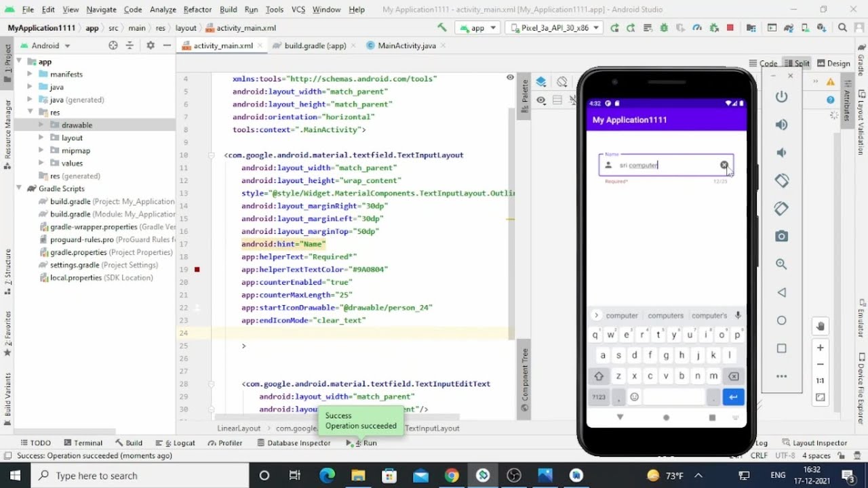Open emulator extended controls (three dots)
The image size is (868, 488).
tap(782, 376)
